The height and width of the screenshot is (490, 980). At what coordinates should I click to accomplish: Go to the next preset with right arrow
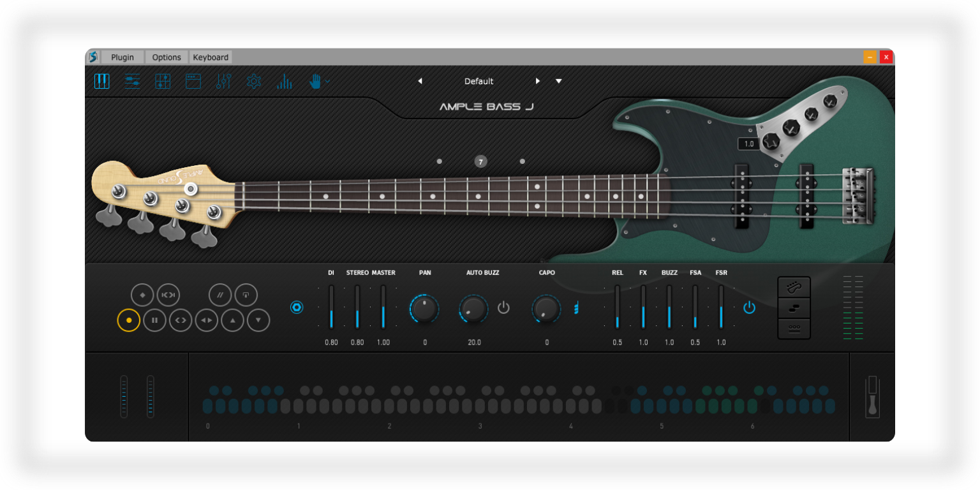pyautogui.click(x=537, y=81)
